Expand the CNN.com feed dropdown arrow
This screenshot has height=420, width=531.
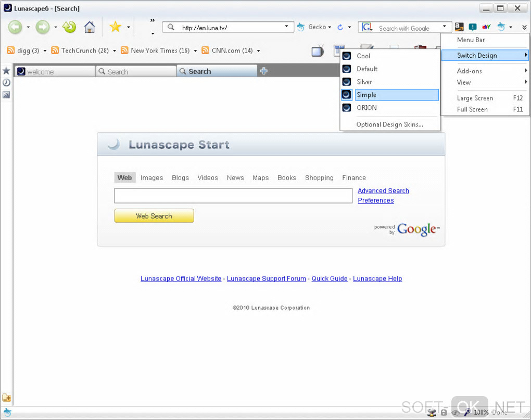258,51
